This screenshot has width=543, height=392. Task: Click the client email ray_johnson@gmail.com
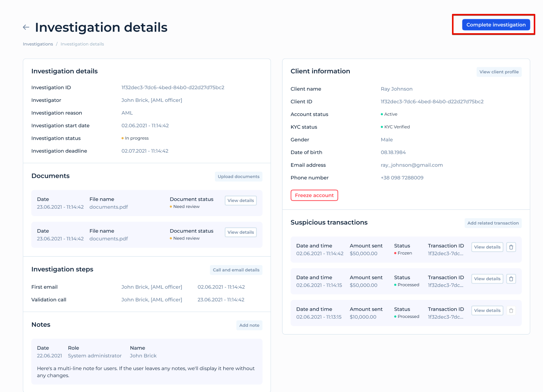pos(411,165)
